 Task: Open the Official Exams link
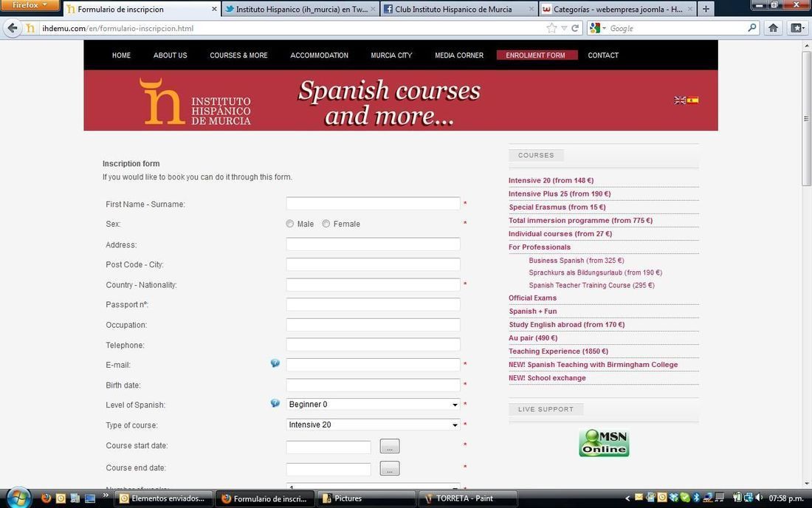coord(532,298)
